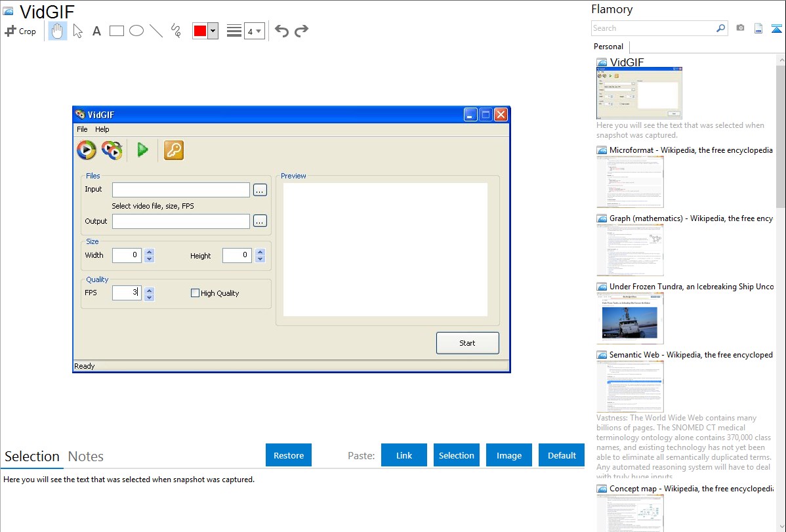Browse for input file with ellipsis button
Screen dimensions: 786x532
tap(260, 190)
